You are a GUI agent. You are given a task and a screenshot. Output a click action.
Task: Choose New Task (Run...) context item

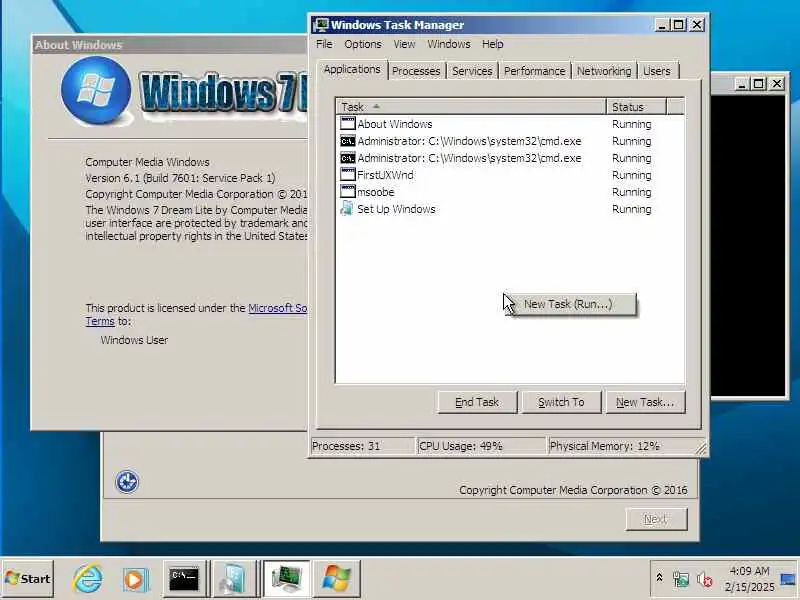tap(572, 304)
